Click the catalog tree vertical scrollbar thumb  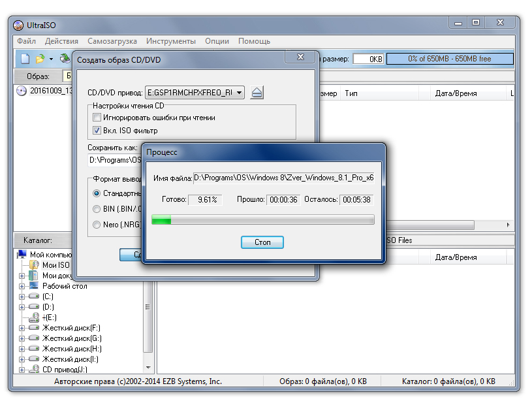pyautogui.click(x=148, y=306)
